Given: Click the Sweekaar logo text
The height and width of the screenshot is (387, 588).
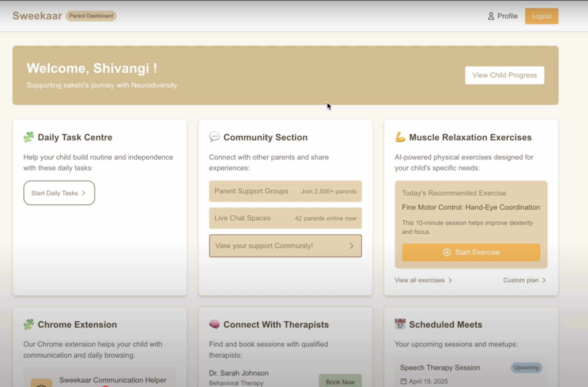Looking at the screenshot, I should point(37,16).
